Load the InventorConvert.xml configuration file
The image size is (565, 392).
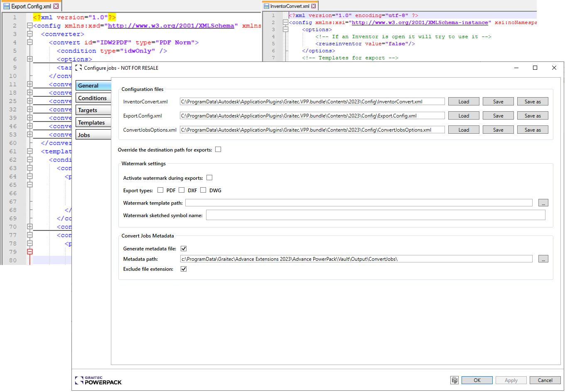click(464, 101)
